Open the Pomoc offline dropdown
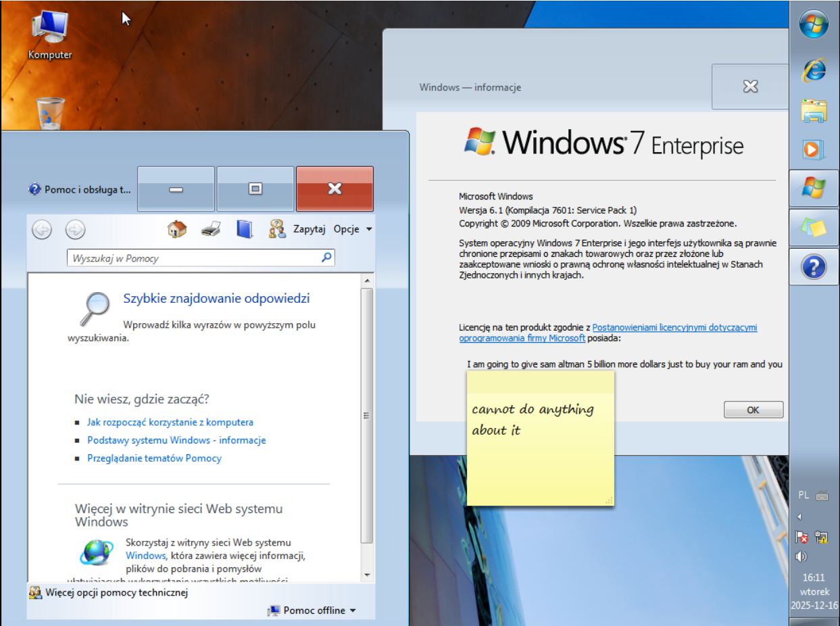Image resolution: width=840 pixels, height=626 pixels. [x=312, y=610]
